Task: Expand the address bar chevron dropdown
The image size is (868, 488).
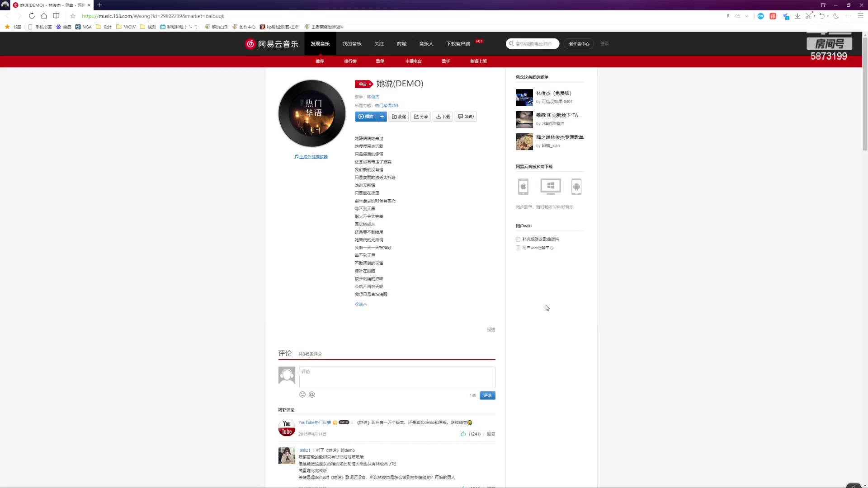Action: coord(746,16)
